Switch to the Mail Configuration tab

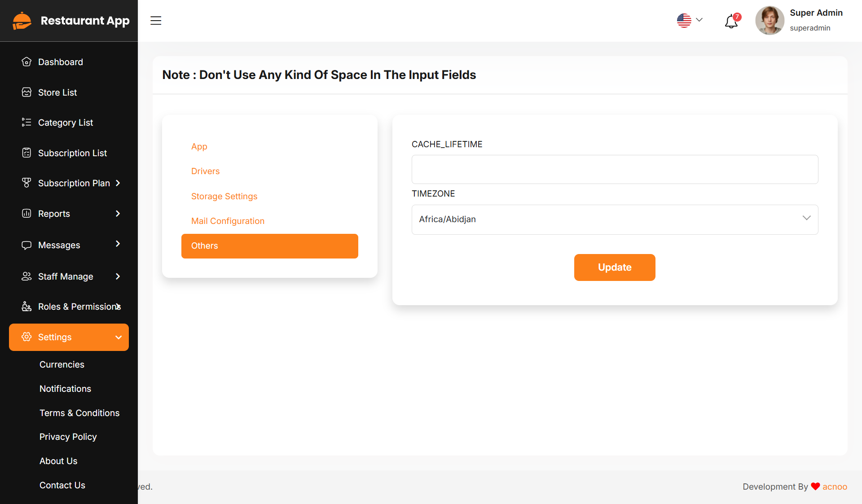228,221
